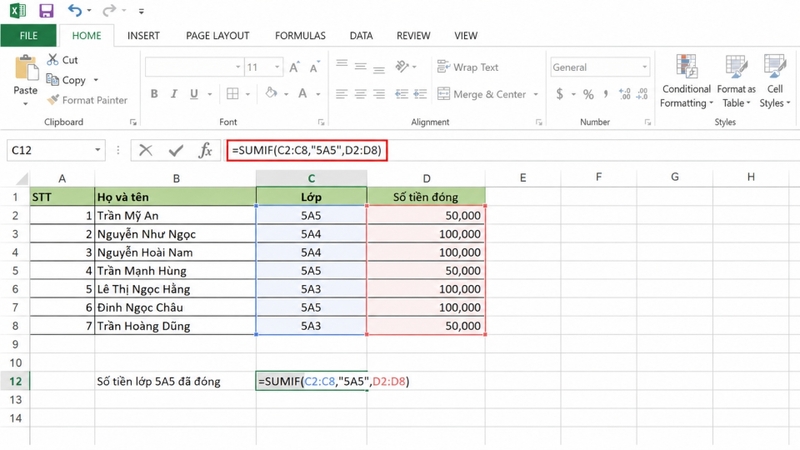Click the Redo arrow icon
The image size is (800, 450).
[109, 10]
